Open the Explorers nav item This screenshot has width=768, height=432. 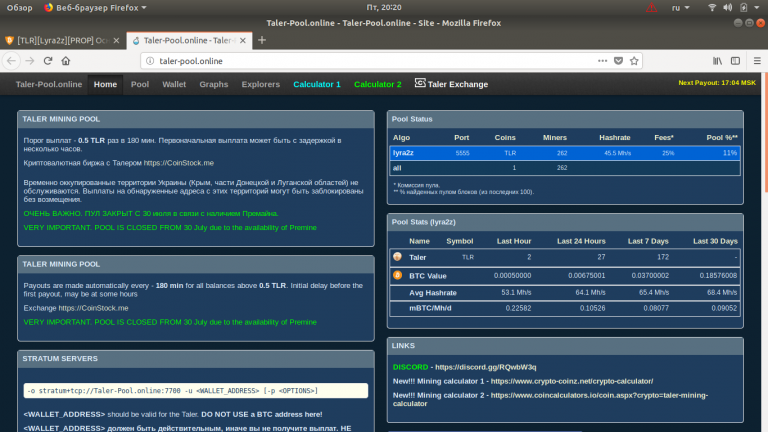(x=261, y=84)
